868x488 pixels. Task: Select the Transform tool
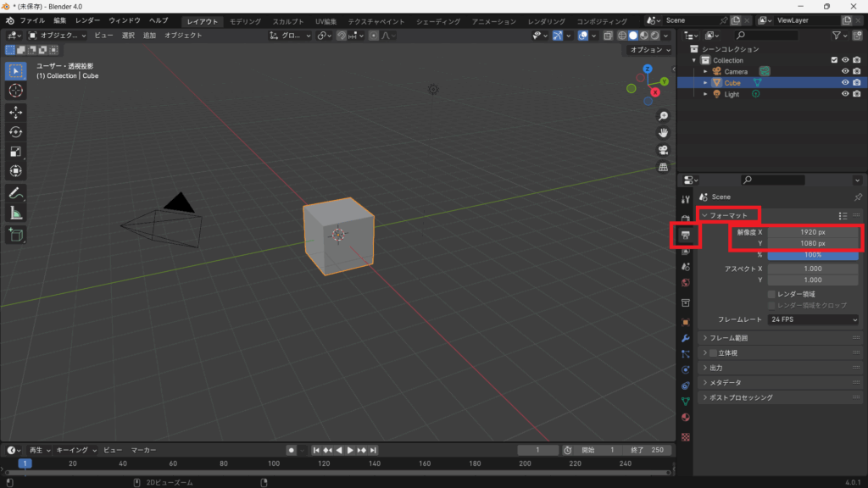click(x=15, y=170)
